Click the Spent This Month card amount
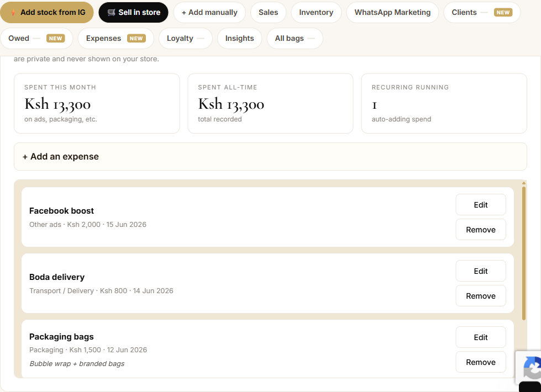This screenshot has width=541, height=392. pyautogui.click(x=57, y=104)
